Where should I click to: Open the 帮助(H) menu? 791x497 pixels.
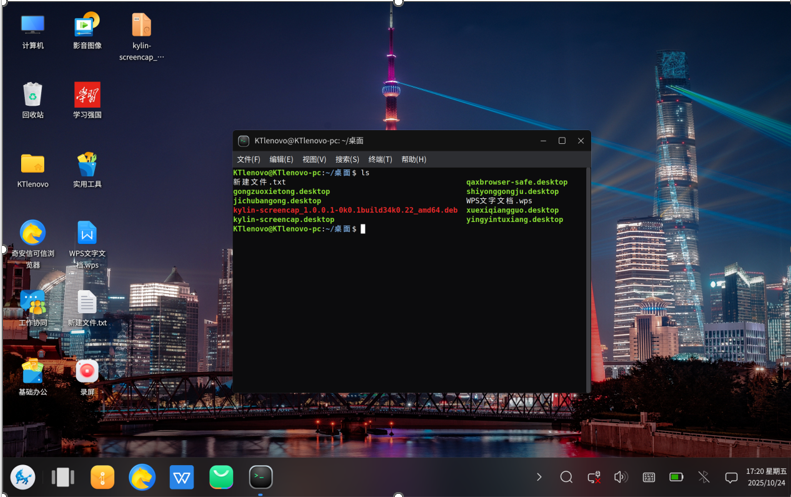(x=413, y=159)
